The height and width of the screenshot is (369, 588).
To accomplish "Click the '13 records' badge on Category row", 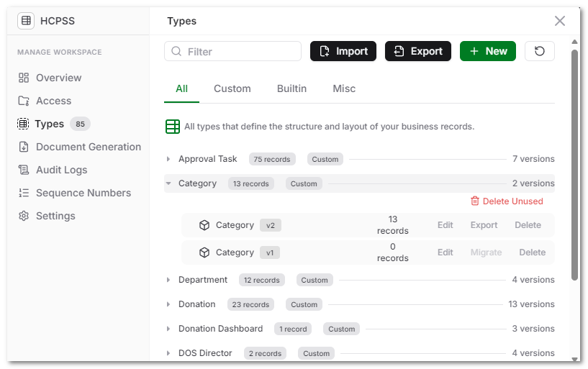I will click(x=251, y=183).
